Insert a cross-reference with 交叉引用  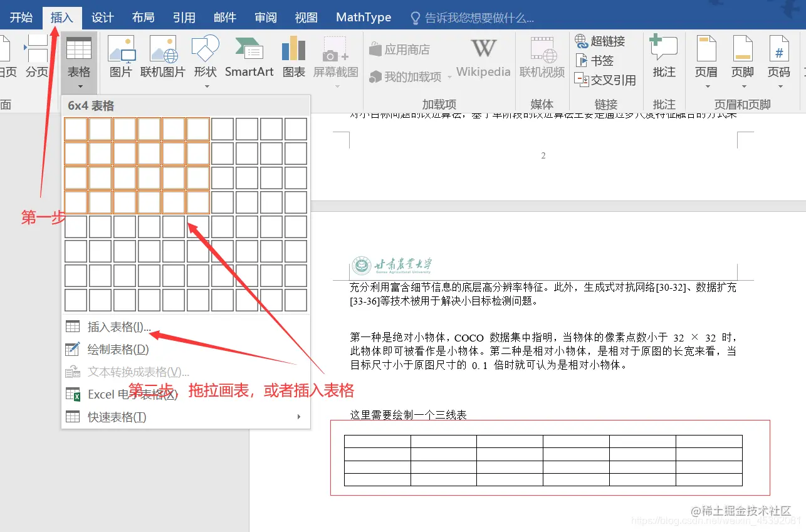pyautogui.click(x=605, y=80)
